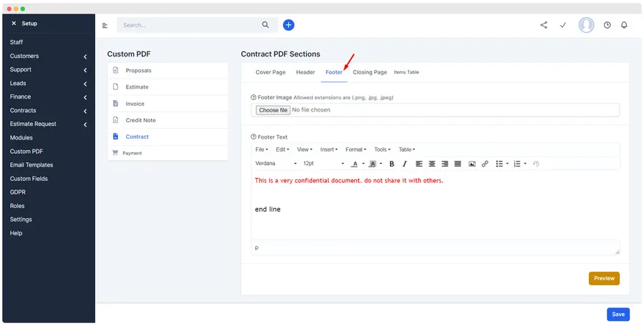Open the Insert menu in editor
Viewport: 644px width, 326px height.
click(x=329, y=149)
